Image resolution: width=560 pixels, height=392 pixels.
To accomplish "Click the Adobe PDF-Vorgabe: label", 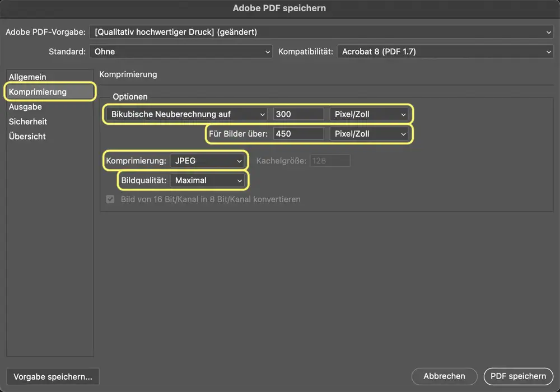I will click(x=46, y=32).
